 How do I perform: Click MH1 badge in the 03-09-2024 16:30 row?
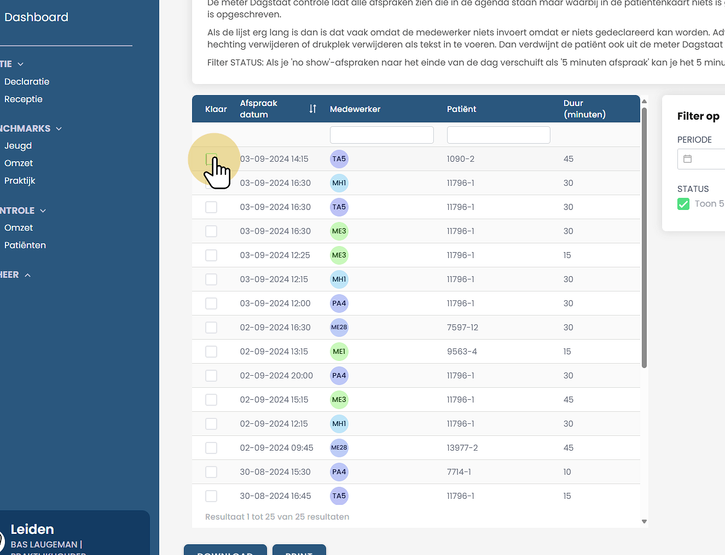pos(339,183)
